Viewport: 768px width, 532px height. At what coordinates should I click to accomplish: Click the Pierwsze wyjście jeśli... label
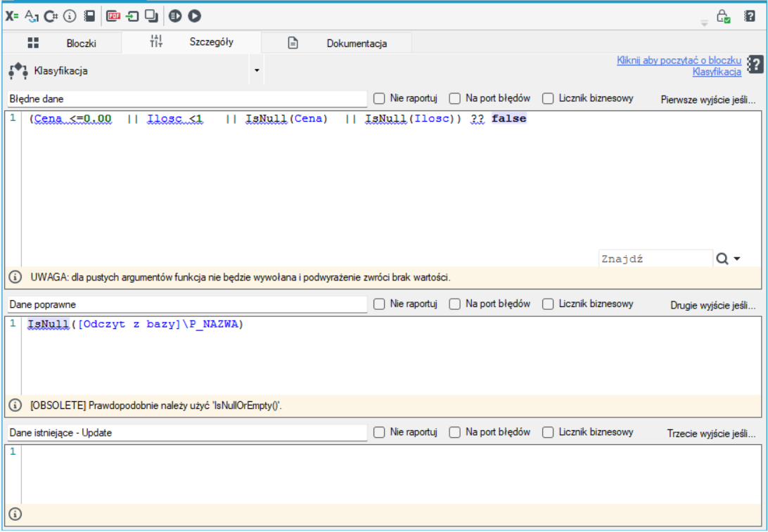708,99
